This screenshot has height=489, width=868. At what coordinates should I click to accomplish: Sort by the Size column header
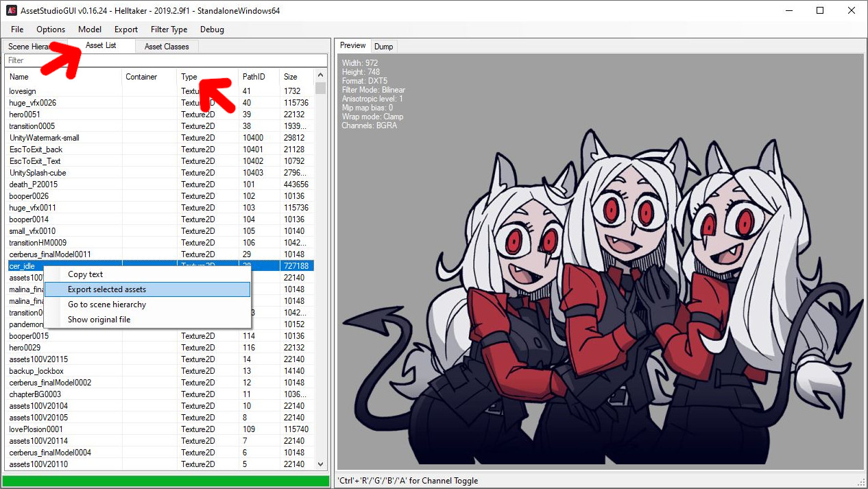click(296, 77)
